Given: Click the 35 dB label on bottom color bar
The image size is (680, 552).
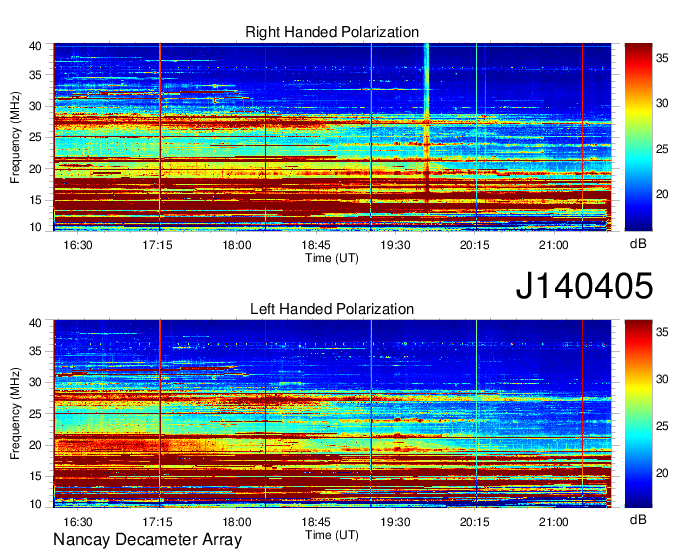Looking at the screenshot, I should point(662,332).
